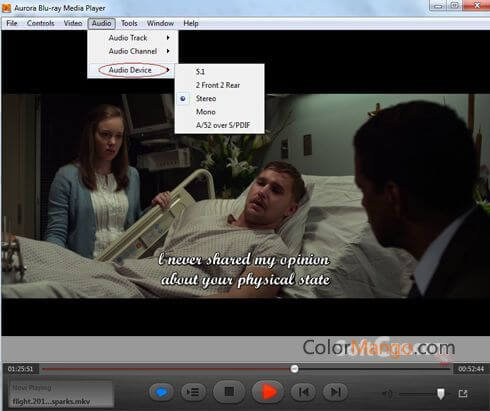Image resolution: width=490 pixels, height=411 pixels.
Task: Click the share icon beside volume
Action: tap(463, 394)
